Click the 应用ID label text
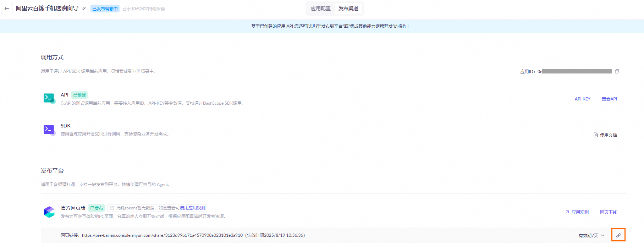This screenshot has width=644, height=246. click(527, 71)
